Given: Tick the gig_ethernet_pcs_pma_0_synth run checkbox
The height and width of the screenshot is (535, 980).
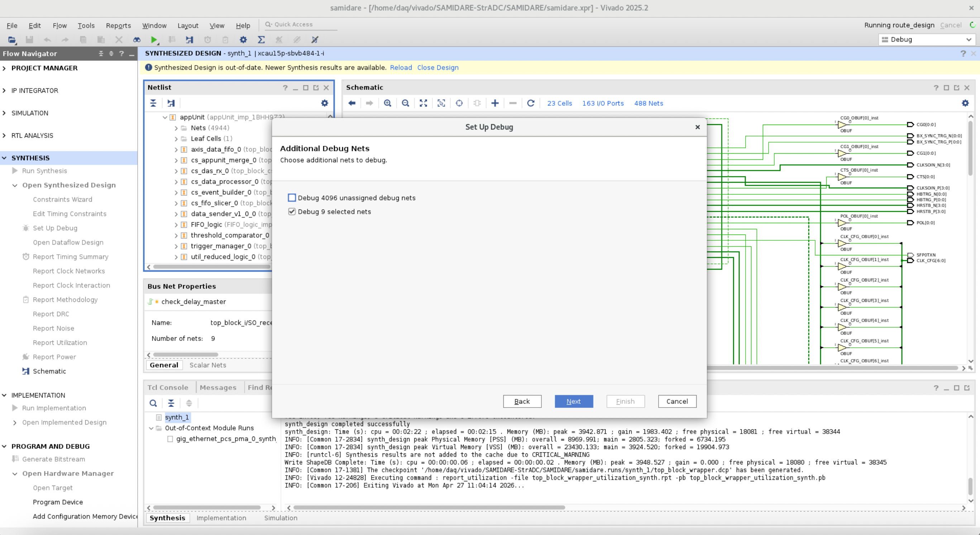Looking at the screenshot, I should point(170,439).
